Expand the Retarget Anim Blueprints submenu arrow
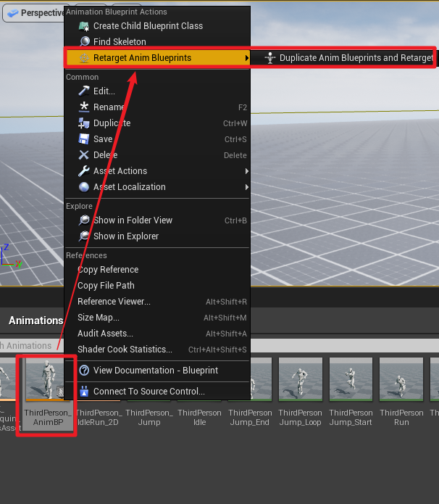This screenshot has height=504, width=439. click(246, 58)
